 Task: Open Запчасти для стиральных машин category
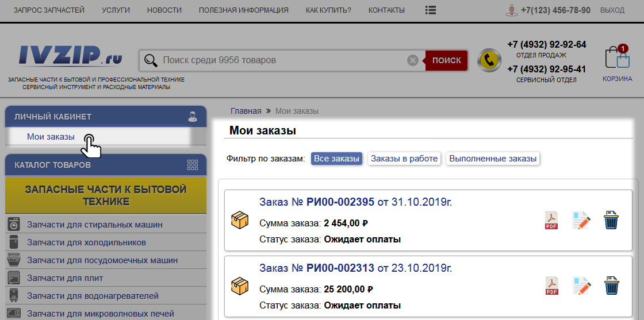pyautogui.click(x=95, y=225)
